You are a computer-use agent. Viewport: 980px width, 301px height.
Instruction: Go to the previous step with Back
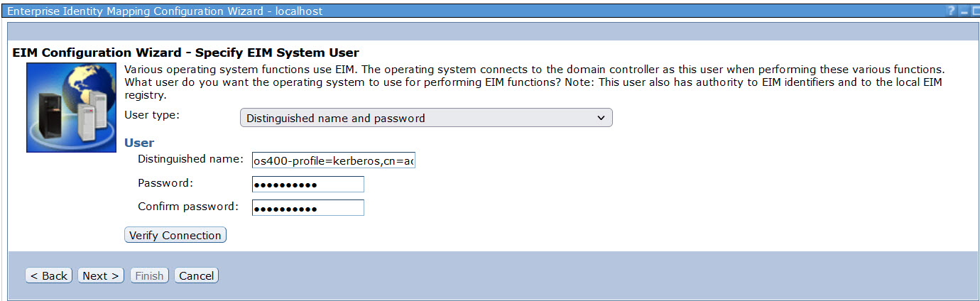point(48,275)
